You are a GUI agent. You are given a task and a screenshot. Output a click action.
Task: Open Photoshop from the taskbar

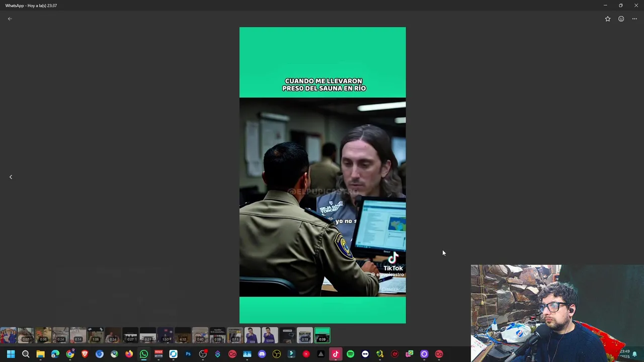[x=188, y=354]
